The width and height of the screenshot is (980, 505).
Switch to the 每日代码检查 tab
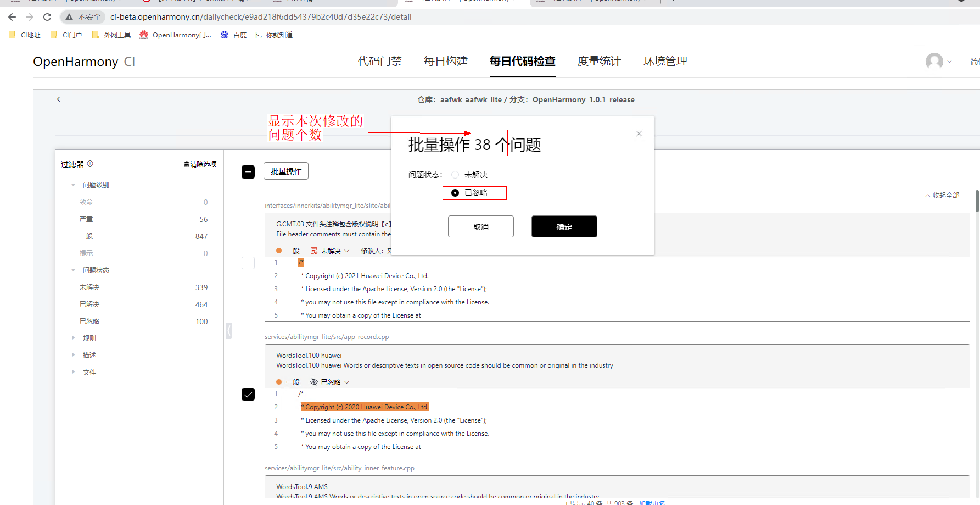point(523,61)
